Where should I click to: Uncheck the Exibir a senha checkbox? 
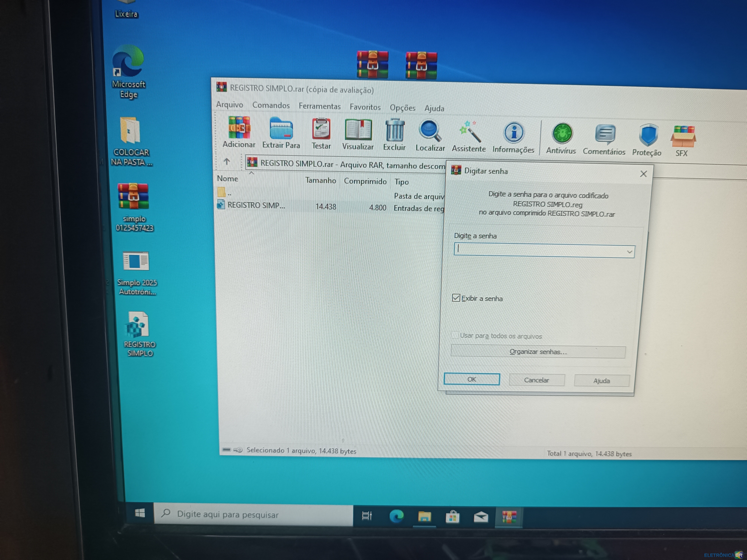(456, 298)
